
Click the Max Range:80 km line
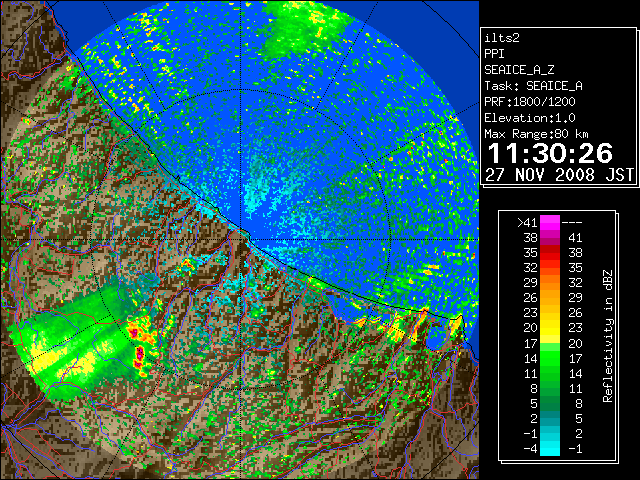(536, 134)
